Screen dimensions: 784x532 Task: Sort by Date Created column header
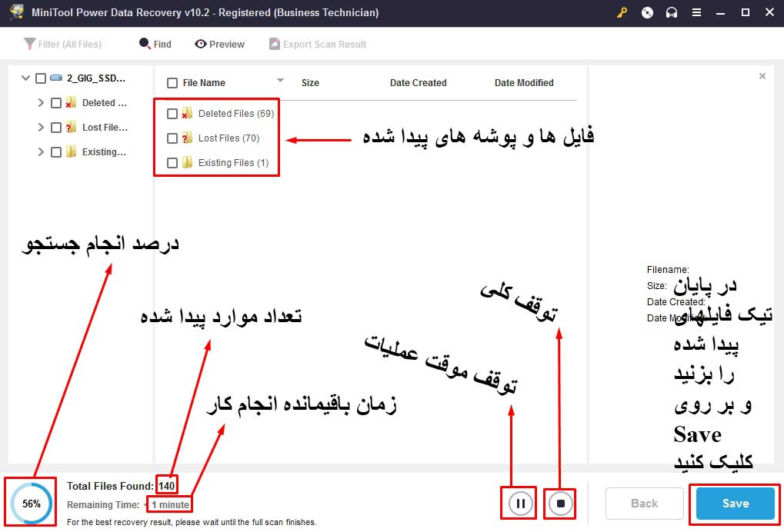click(x=418, y=83)
